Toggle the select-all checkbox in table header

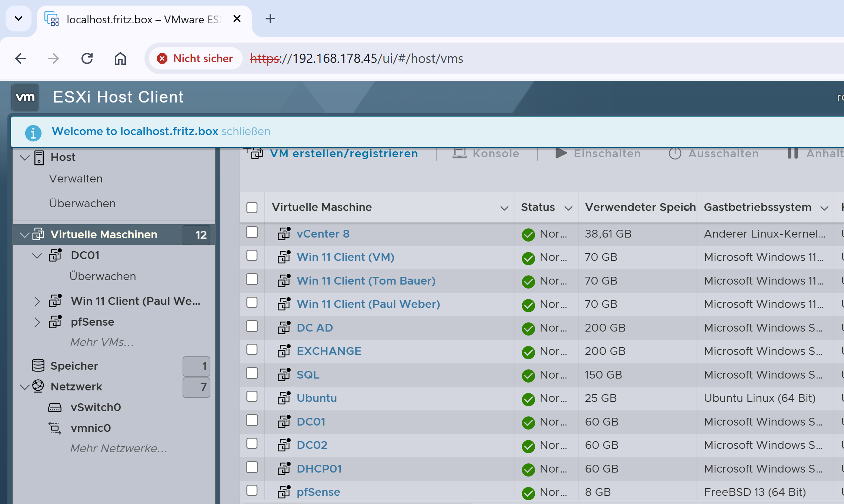click(x=252, y=207)
